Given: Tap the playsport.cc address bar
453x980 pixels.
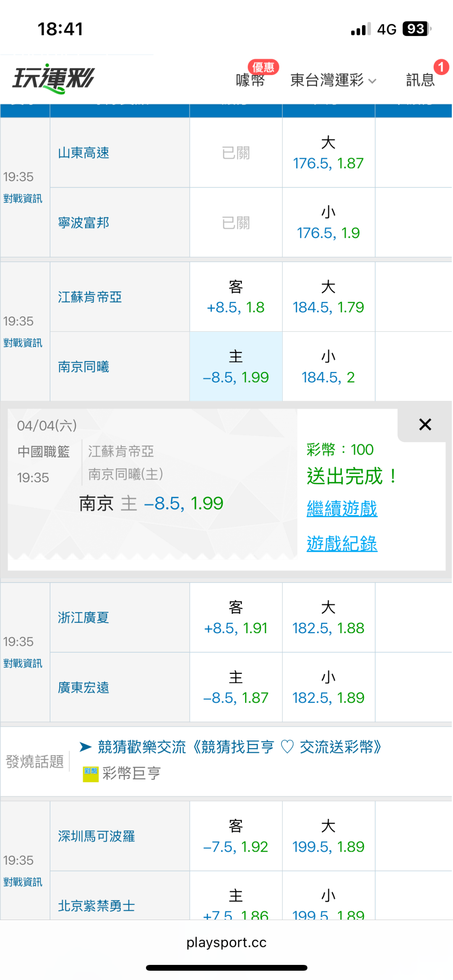Looking at the screenshot, I should click(226, 942).
